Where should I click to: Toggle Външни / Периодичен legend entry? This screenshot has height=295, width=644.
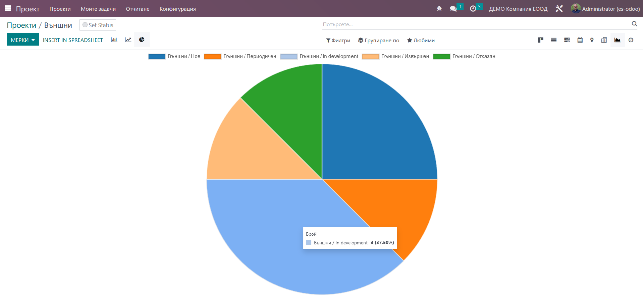point(240,56)
